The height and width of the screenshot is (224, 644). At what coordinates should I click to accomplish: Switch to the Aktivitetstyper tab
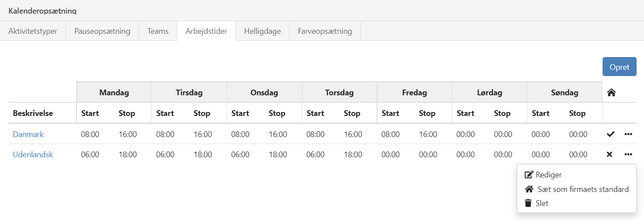coord(33,31)
